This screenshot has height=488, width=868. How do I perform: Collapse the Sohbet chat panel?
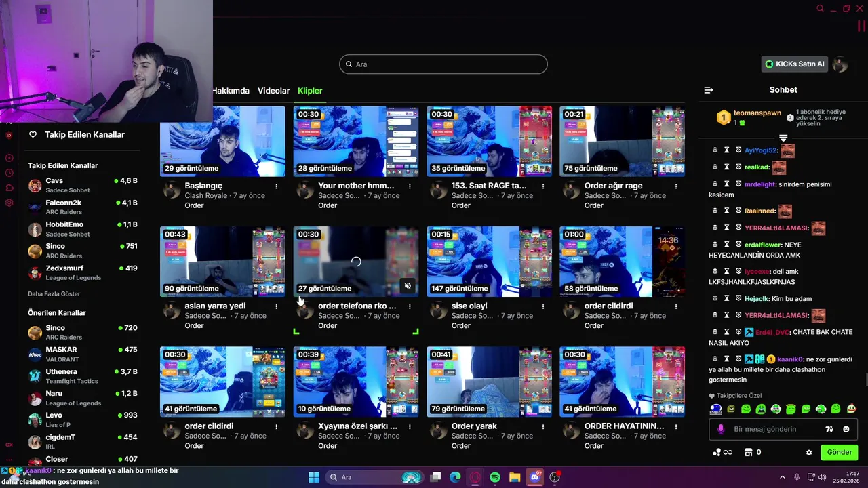coord(709,90)
